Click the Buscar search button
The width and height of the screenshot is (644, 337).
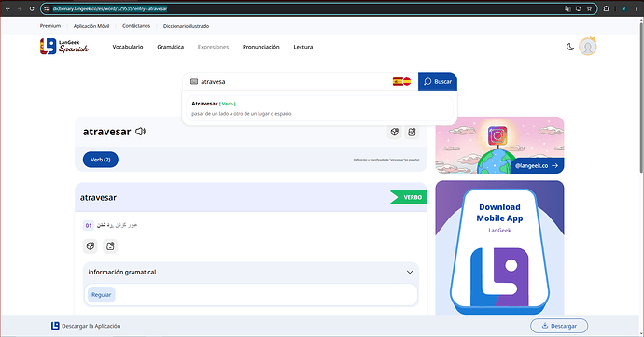tap(438, 82)
